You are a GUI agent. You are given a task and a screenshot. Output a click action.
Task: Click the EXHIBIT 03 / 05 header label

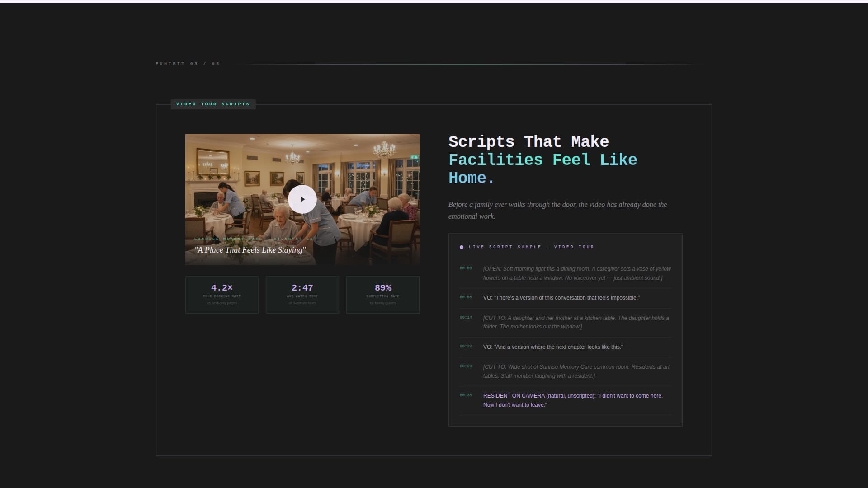pyautogui.click(x=188, y=63)
